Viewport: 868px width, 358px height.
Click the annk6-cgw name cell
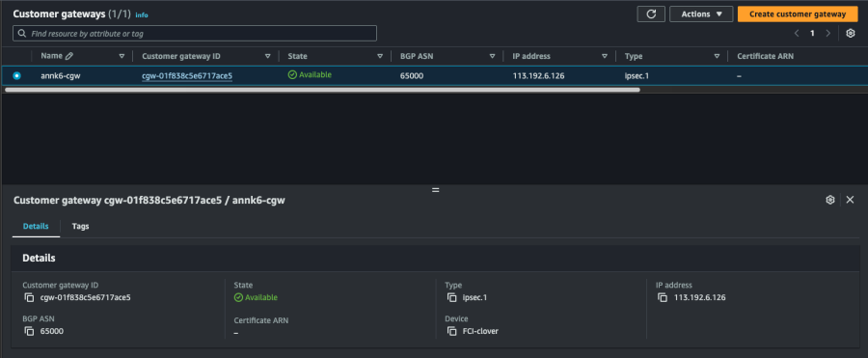61,76
